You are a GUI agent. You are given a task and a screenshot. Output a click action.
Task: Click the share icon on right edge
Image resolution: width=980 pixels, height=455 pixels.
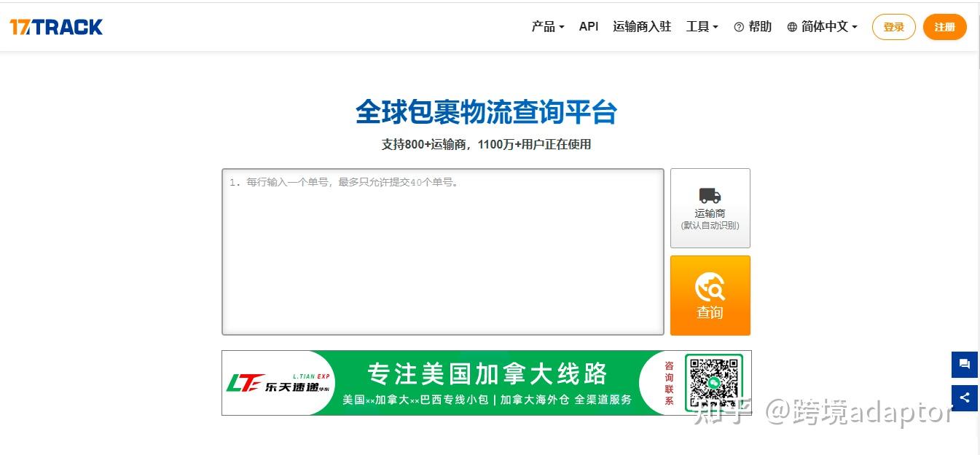coord(964,398)
